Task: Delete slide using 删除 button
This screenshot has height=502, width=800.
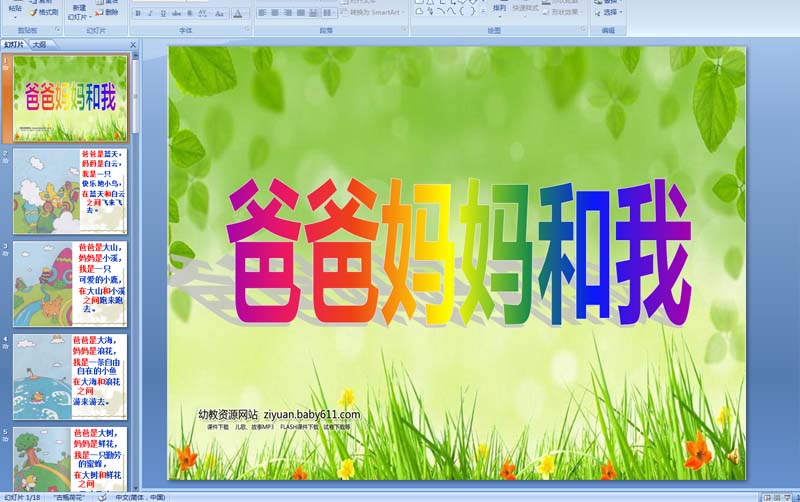Action: tap(106, 13)
